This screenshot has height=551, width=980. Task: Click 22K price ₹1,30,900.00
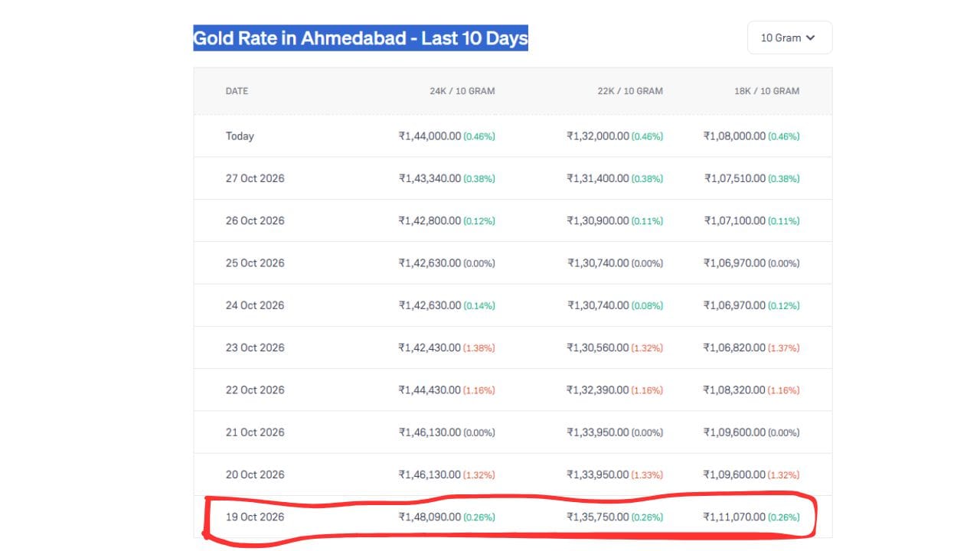598,220
